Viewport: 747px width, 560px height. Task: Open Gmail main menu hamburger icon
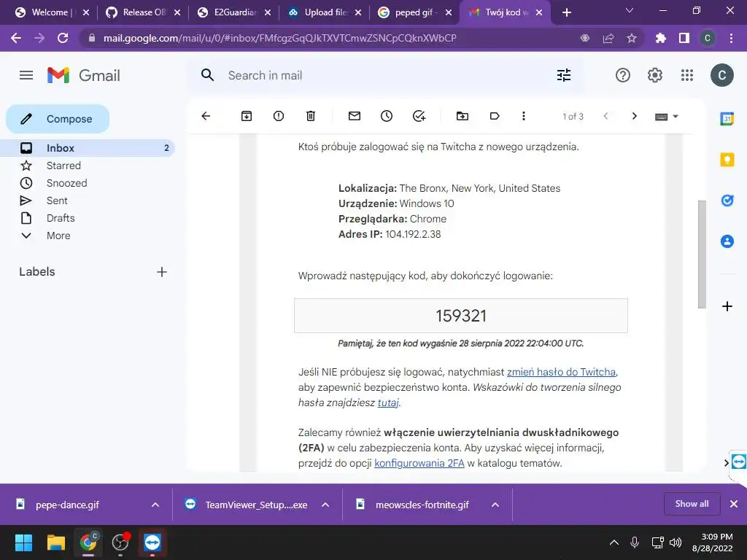(x=26, y=75)
